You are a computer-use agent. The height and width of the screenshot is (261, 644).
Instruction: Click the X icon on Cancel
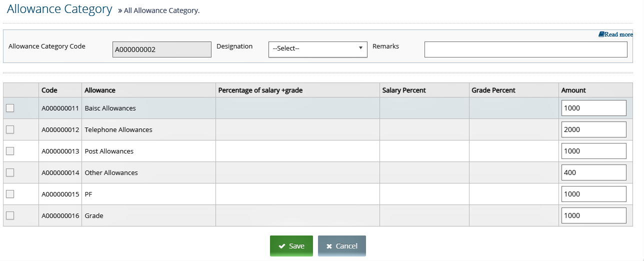tap(329, 246)
